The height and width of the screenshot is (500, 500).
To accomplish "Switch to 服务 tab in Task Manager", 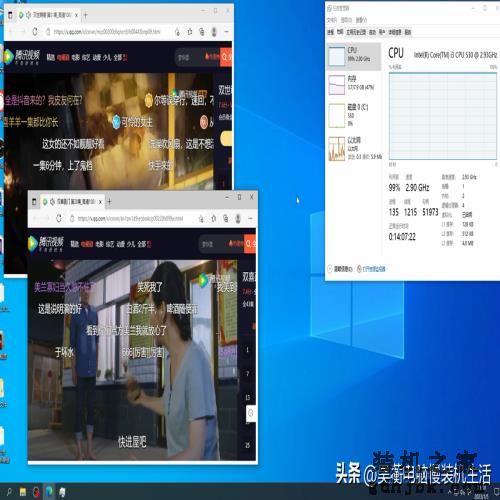I will click(x=408, y=32).
